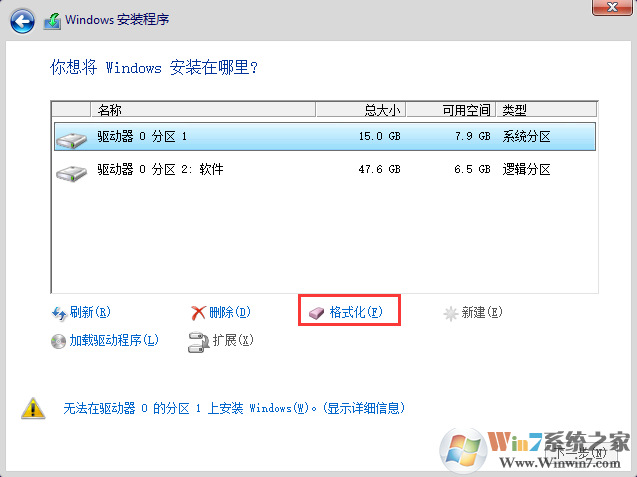The image size is (637, 477).
Task: Click the Windows 安装程序 title bar icon
Action: coord(52,19)
